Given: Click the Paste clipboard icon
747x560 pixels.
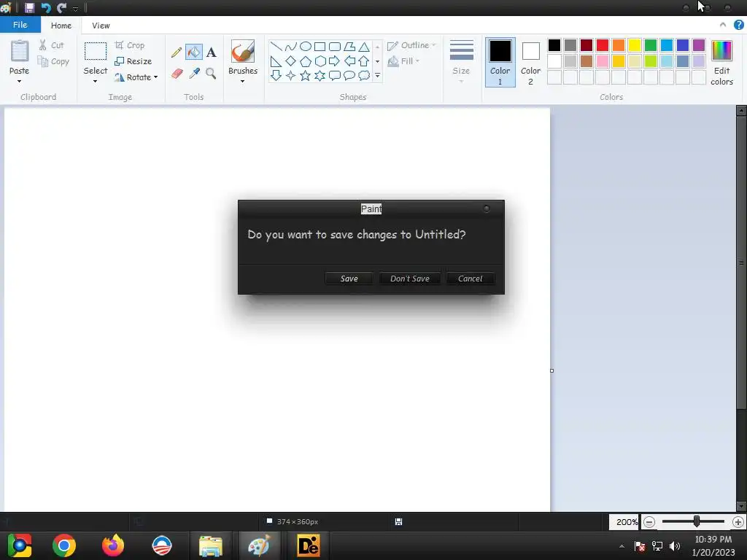Looking at the screenshot, I should 20,51.
